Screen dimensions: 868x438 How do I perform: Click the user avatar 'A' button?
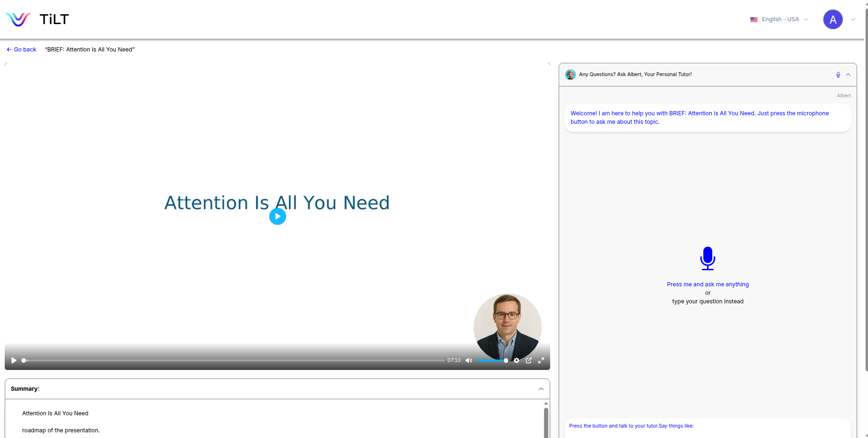[833, 19]
